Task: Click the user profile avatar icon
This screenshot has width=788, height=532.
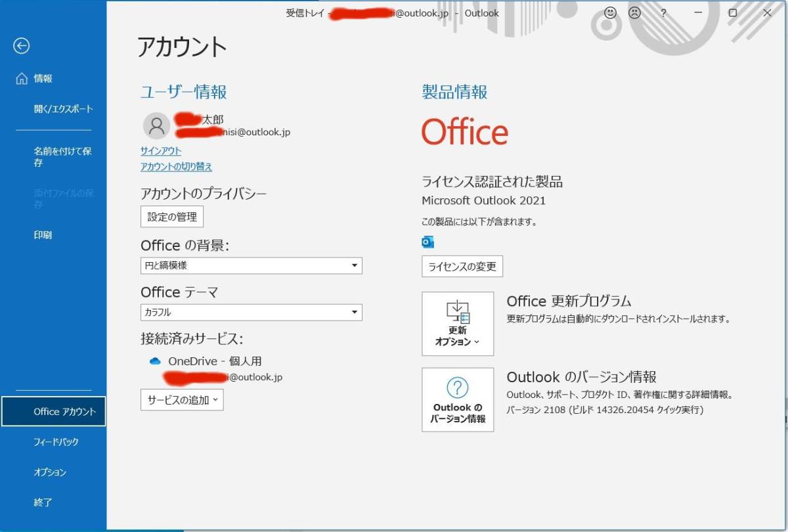Action: 156,126
